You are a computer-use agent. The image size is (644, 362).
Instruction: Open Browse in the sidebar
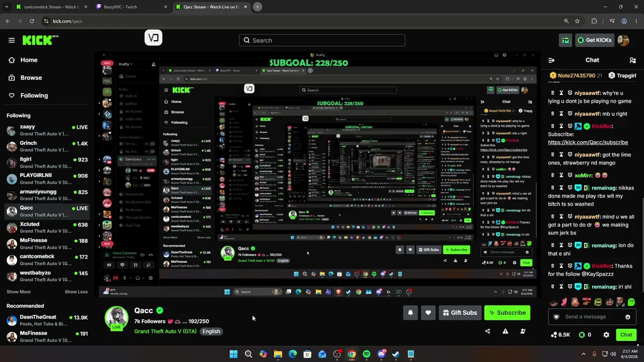(31, 78)
